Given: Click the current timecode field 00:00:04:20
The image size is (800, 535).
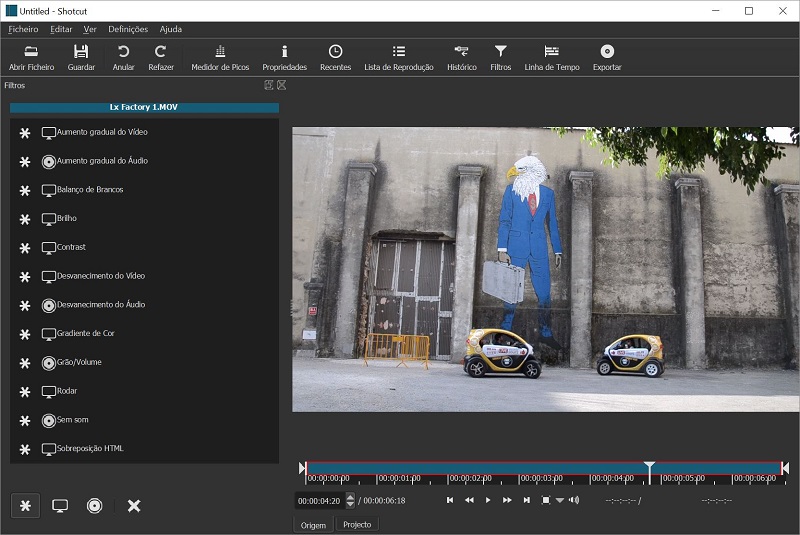Looking at the screenshot, I should coord(319,501).
